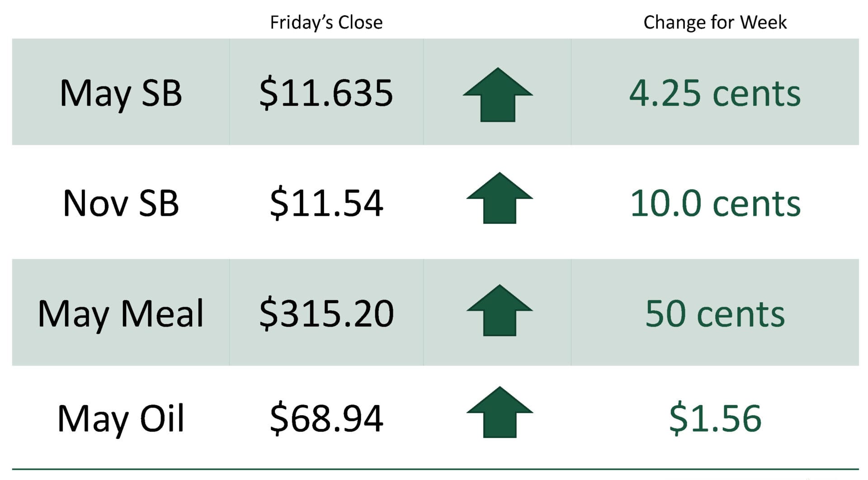The height and width of the screenshot is (480, 868).
Task: Click the May Meal row label
Action: click(x=121, y=314)
